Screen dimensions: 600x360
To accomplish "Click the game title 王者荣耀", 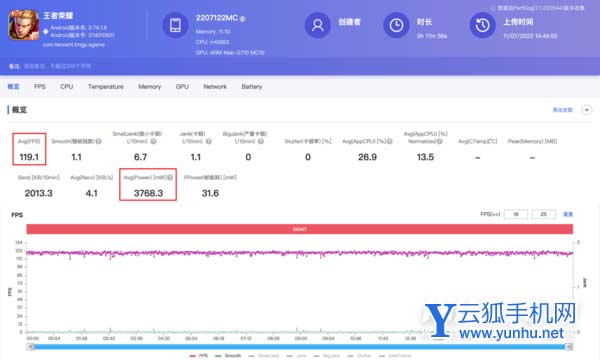I will (x=58, y=16).
